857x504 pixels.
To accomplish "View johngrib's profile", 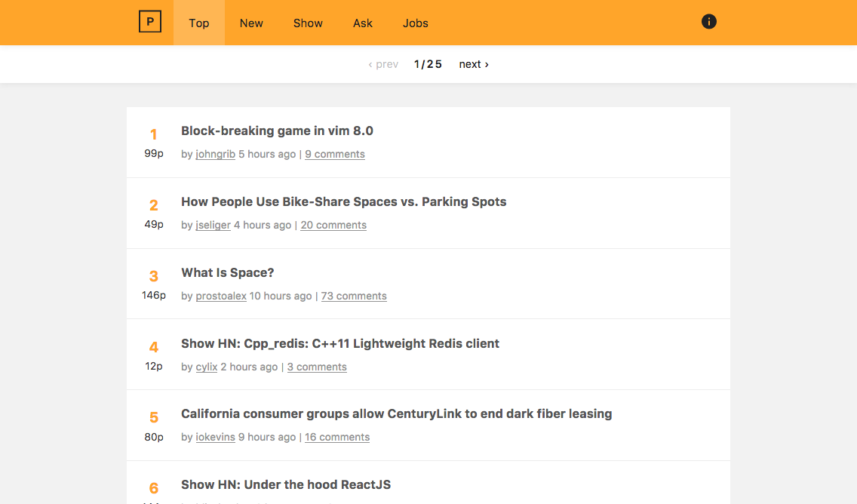I will coord(215,153).
